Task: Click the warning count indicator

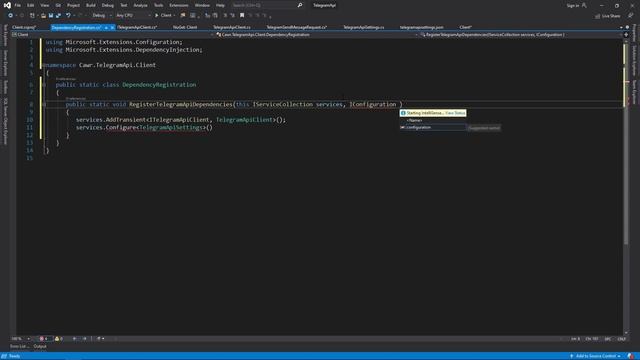Action: coord(59,339)
